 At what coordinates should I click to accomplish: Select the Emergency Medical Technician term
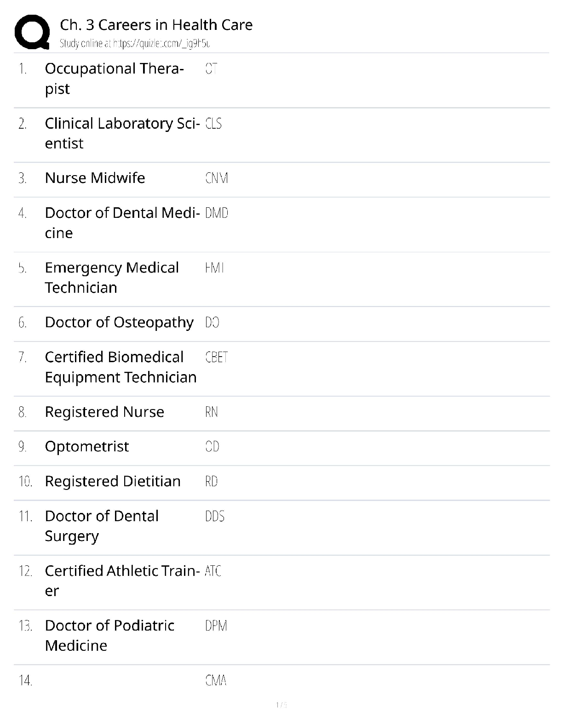point(112,278)
